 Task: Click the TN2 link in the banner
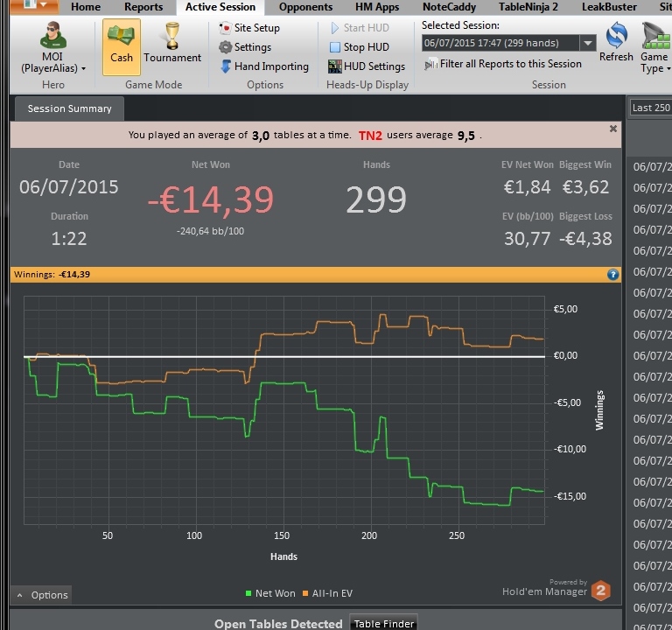point(370,136)
